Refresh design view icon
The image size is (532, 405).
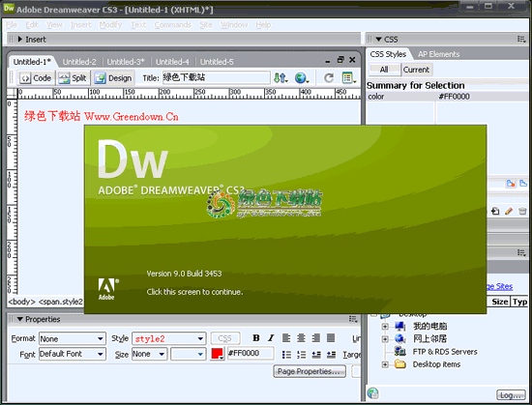pyautogui.click(x=328, y=78)
